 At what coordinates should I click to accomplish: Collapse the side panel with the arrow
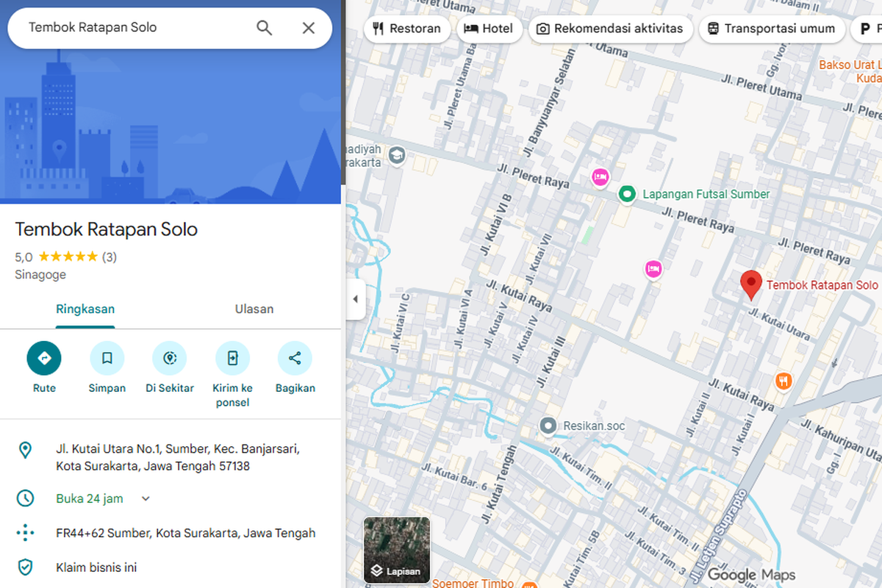point(356,300)
